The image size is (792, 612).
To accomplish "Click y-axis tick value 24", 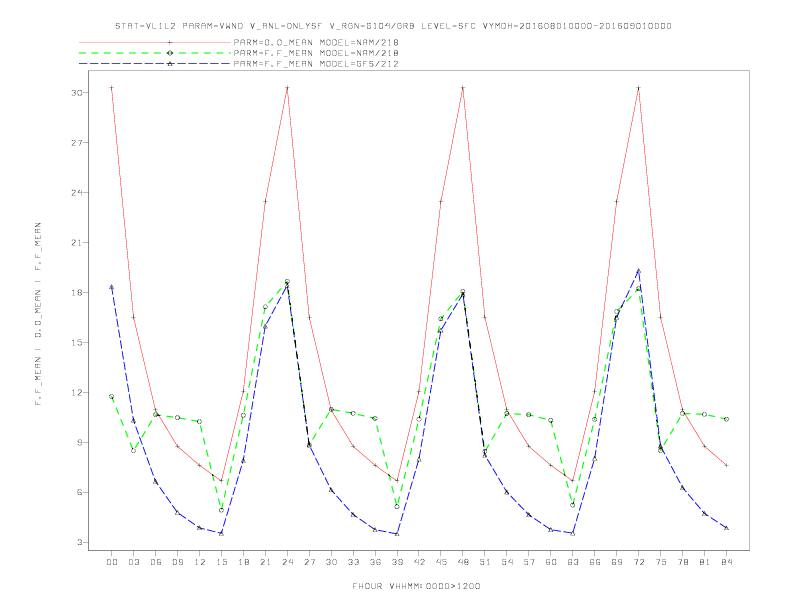I will pos(77,193).
